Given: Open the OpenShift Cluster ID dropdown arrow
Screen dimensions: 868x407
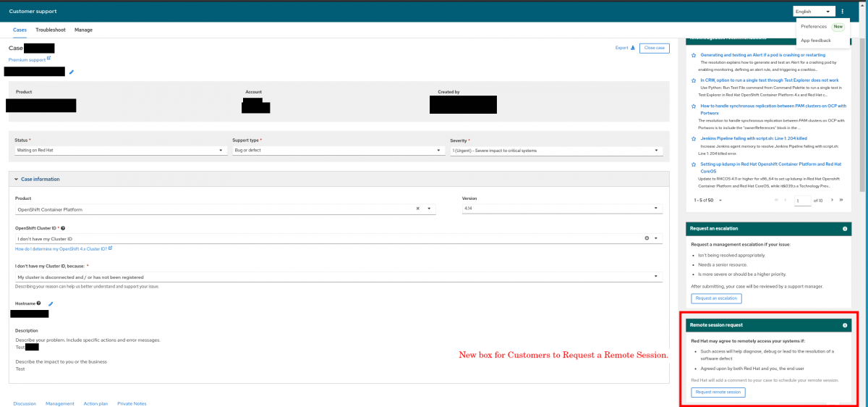Looking at the screenshot, I should pos(657,238).
